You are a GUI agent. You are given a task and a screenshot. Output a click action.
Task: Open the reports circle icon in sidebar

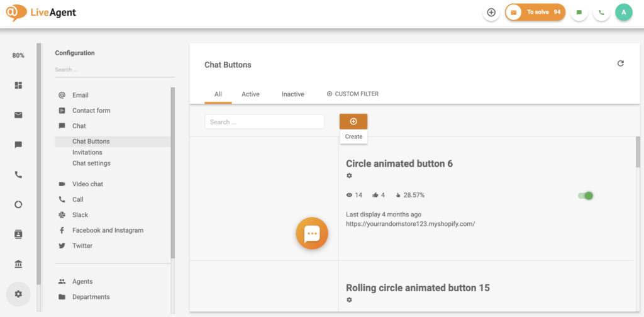(18, 204)
